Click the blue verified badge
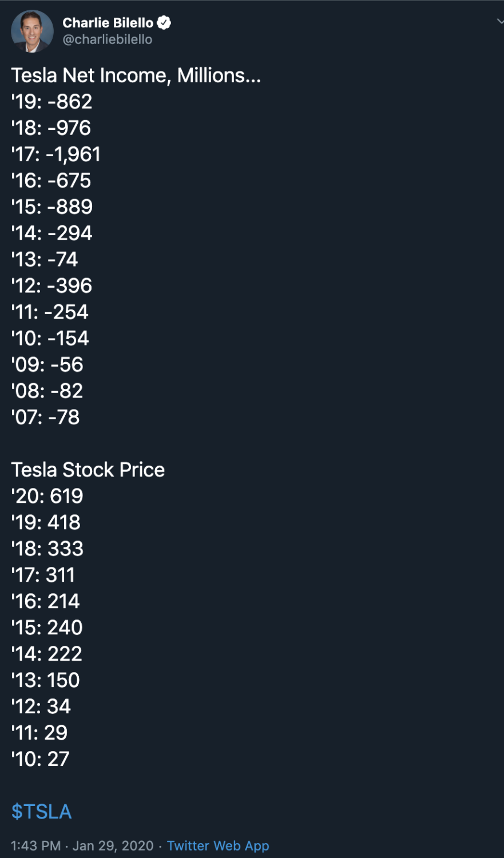 click(x=164, y=23)
